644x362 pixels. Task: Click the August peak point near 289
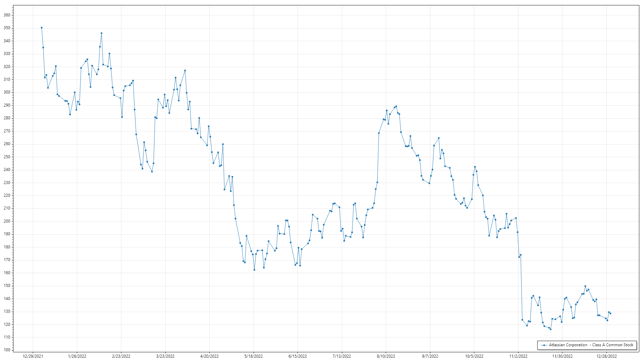pyautogui.click(x=396, y=106)
